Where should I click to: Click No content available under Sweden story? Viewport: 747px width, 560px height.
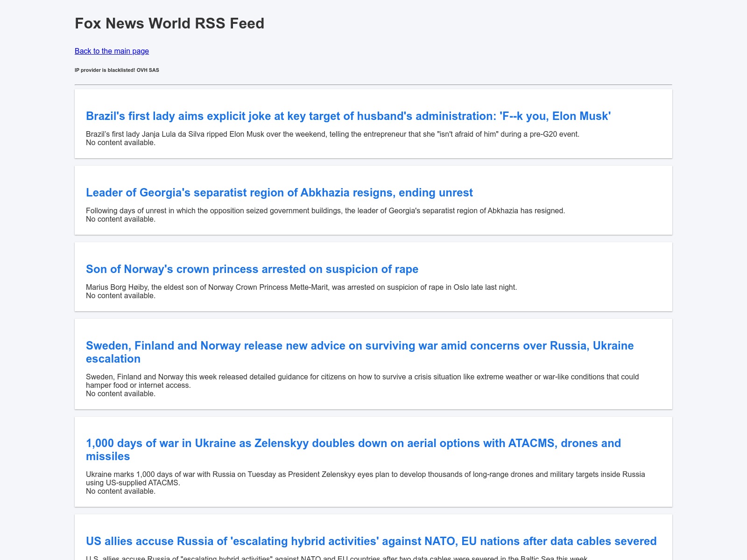coord(120,393)
